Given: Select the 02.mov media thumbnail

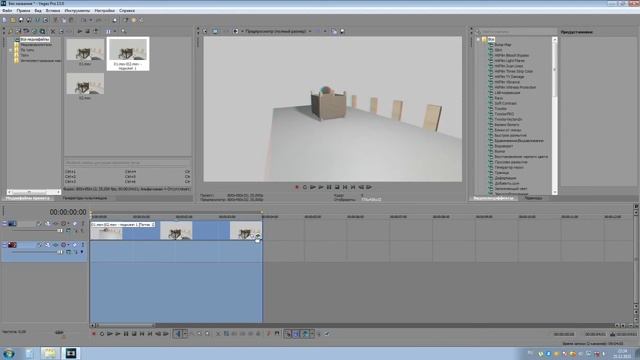Looking at the screenshot, I should click(x=85, y=85).
